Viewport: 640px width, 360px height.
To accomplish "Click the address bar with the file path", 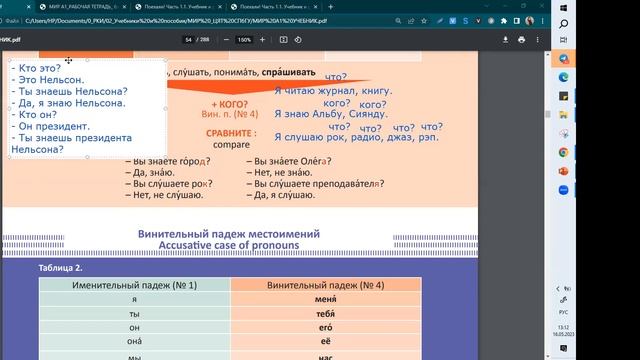I will pos(176,21).
